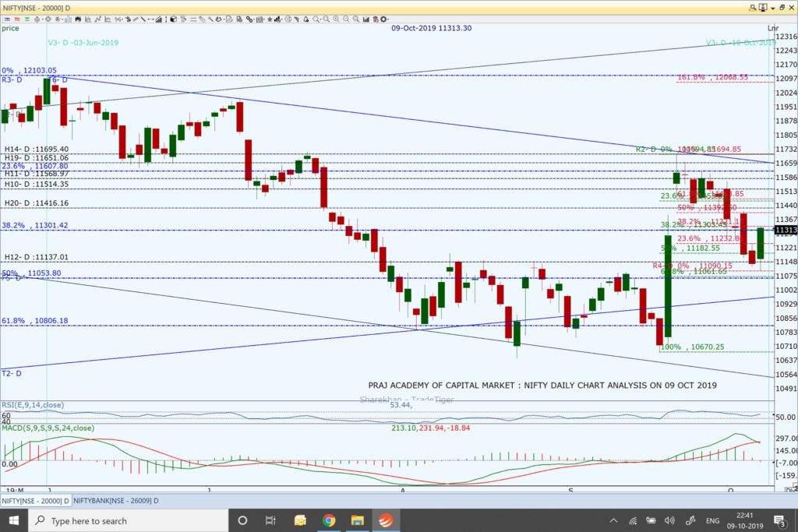Click the 3D cube toolbar icon
Screen dimensions: 798x532
pyautogui.click(x=174, y=19)
